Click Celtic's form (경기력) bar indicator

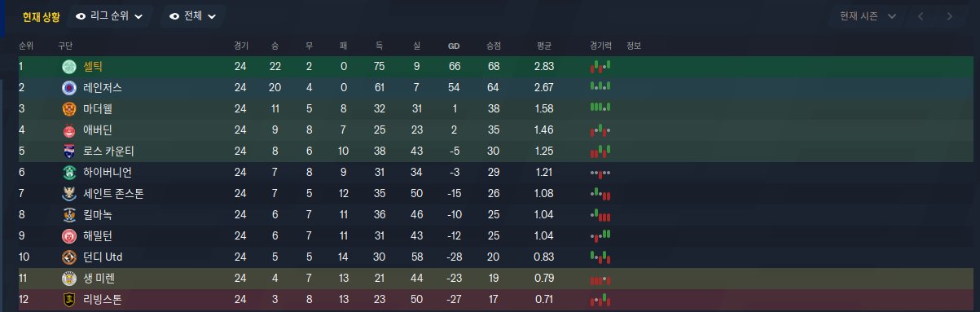tap(600, 66)
